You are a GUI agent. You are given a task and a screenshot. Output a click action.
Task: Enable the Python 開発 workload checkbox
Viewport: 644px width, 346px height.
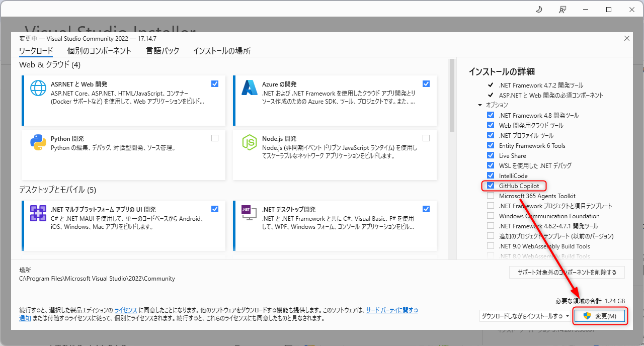[215, 138]
